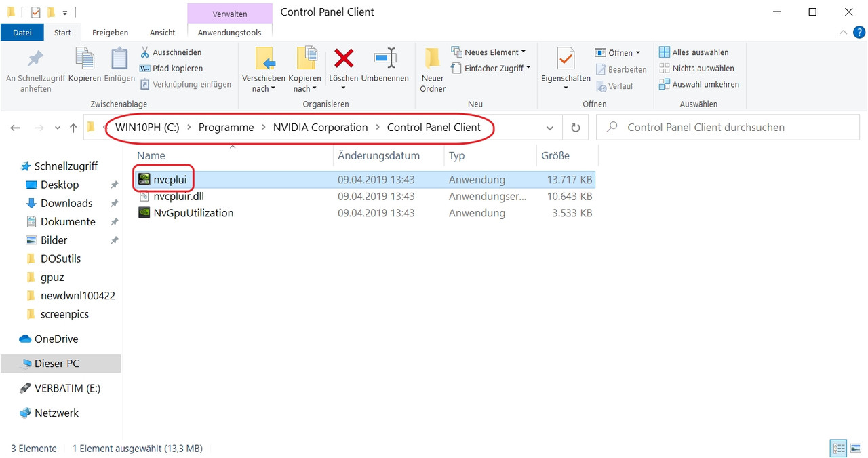Expand the address bar history dropdown
868x458 pixels.
pyautogui.click(x=549, y=128)
